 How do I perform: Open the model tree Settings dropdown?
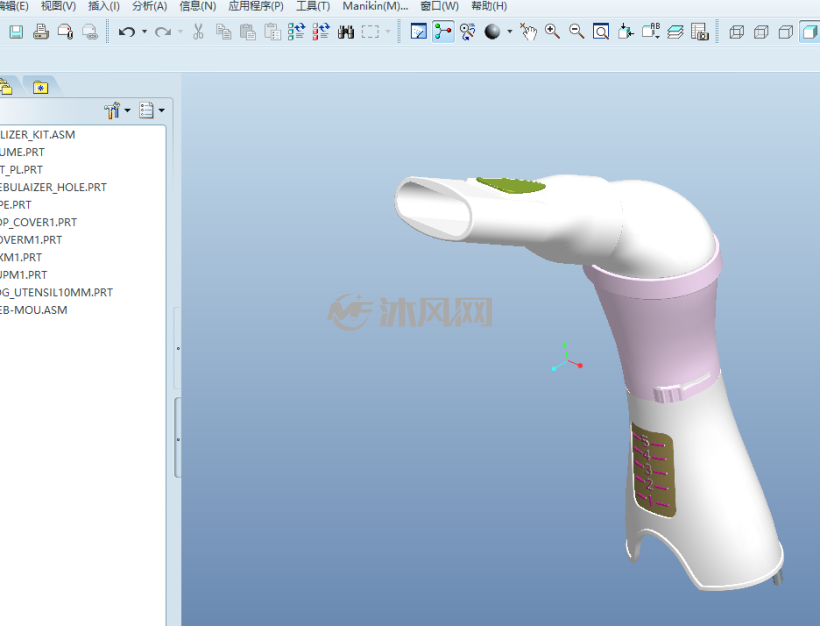117,110
